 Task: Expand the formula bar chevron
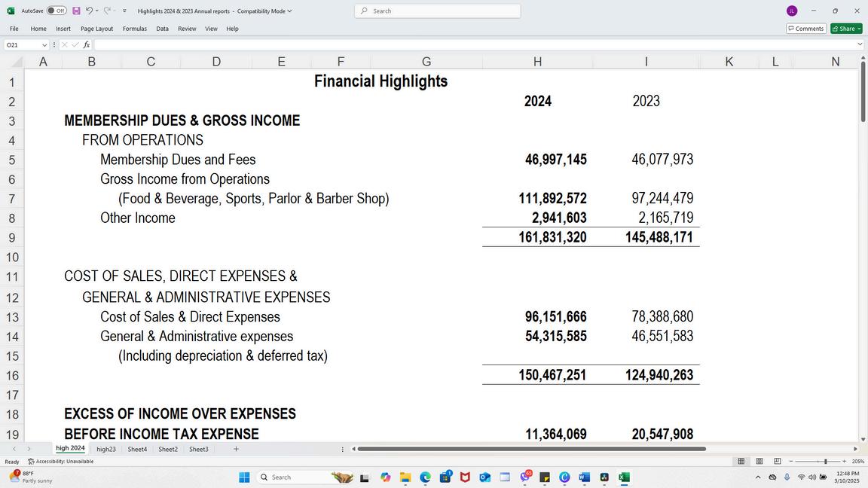[860, 45]
